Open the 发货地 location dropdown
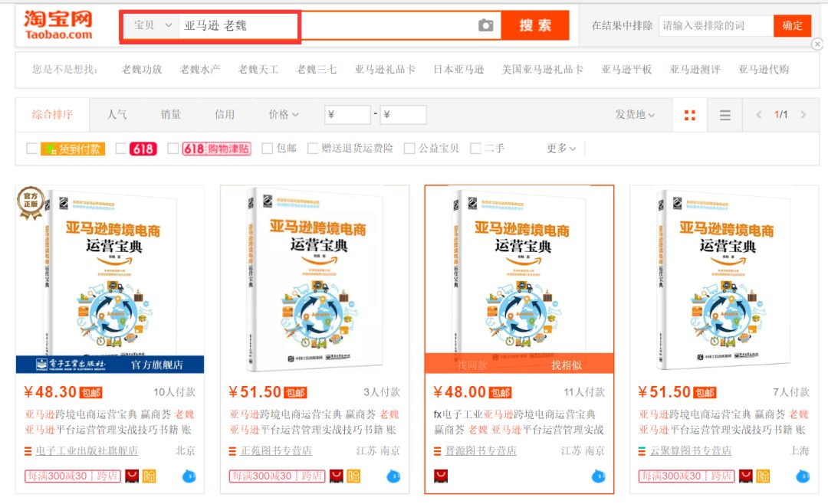The image size is (828, 504). coord(635,115)
